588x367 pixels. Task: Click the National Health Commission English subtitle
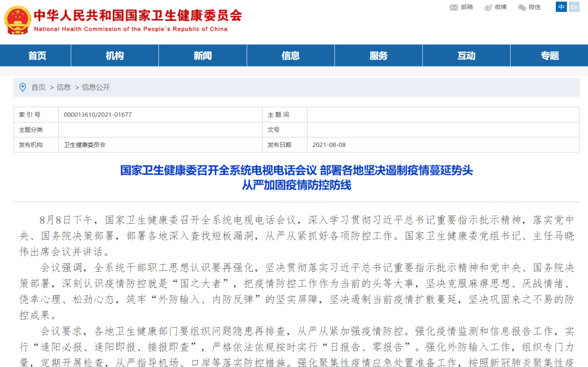[x=131, y=29]
